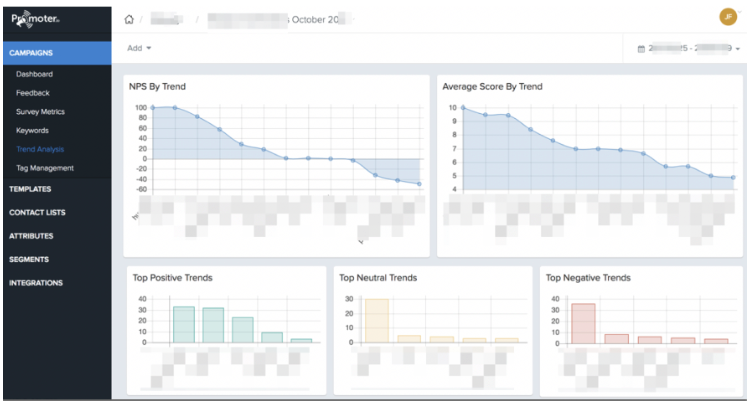Select Keywords from the sidebar

coord(32,130)
